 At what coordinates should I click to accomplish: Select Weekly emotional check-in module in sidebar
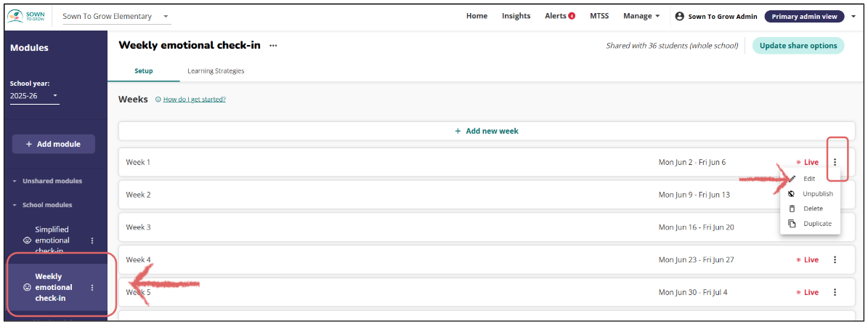(x=54, y=288)
